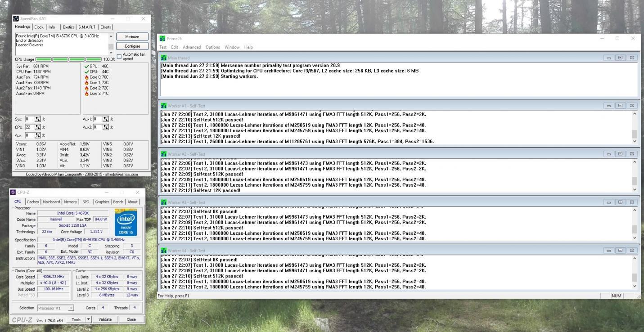Click the Aux1 fan speed spin arrows
The height and width of the screenshot is (332, 644).
click(x=106, y=119)
